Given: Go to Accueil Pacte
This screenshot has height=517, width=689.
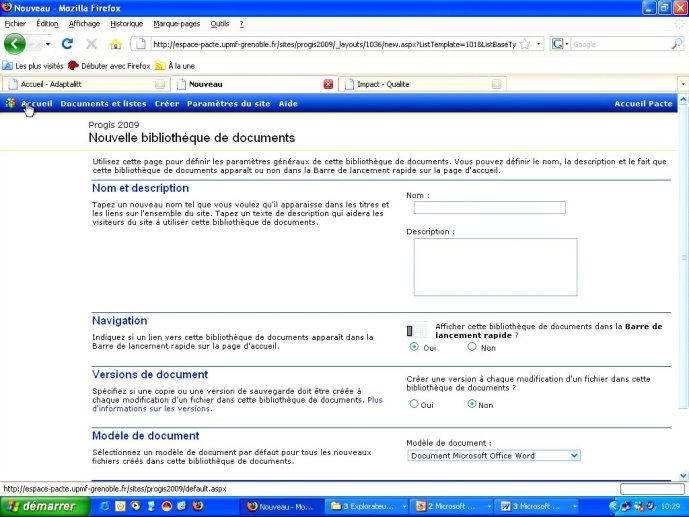Looking at the screenshot, I should (x=643, y=104).
